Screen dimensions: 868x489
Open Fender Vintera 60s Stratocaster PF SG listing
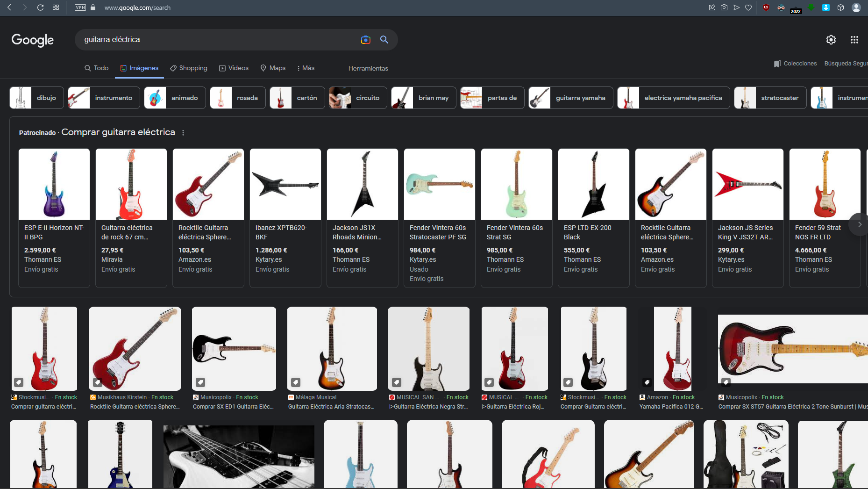coord(440,218)
